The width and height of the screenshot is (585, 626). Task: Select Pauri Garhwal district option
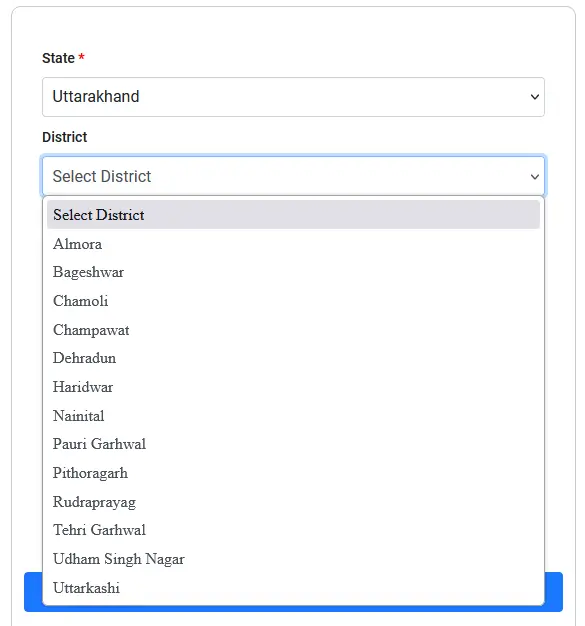[x=293, y=444]
